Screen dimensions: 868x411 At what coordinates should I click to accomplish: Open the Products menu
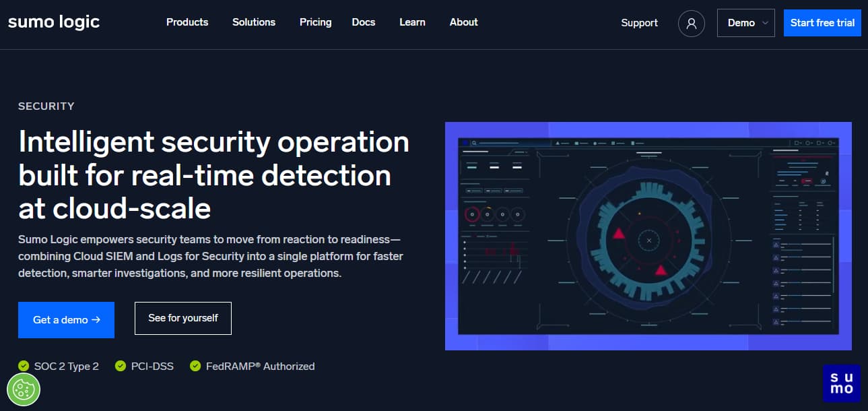187,22
